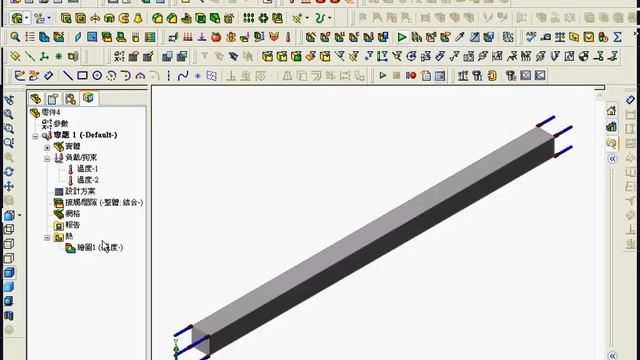Click the Extruded Boss feature icon
This screenshot has width=640, height=360.
pos(66,18)
